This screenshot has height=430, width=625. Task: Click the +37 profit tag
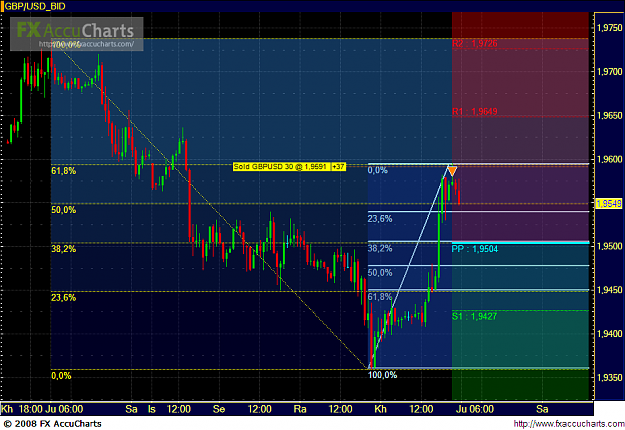[x=338, y=167]
